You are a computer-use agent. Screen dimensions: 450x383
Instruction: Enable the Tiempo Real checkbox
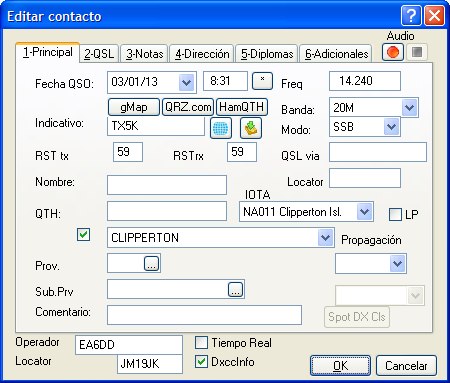(x=201, y=343)
